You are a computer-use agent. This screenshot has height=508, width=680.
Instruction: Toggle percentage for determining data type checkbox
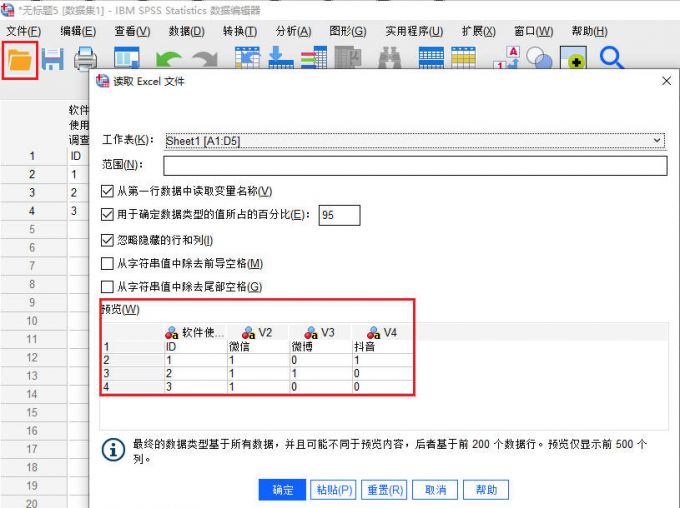point(107,214)
